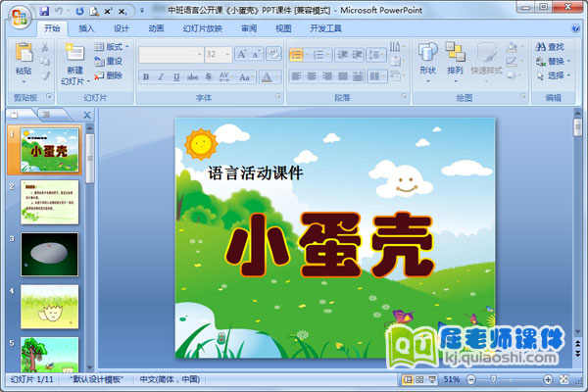Insert a shape via 形状
Viewport: 588px width, 392px height.
coord(427,63)
